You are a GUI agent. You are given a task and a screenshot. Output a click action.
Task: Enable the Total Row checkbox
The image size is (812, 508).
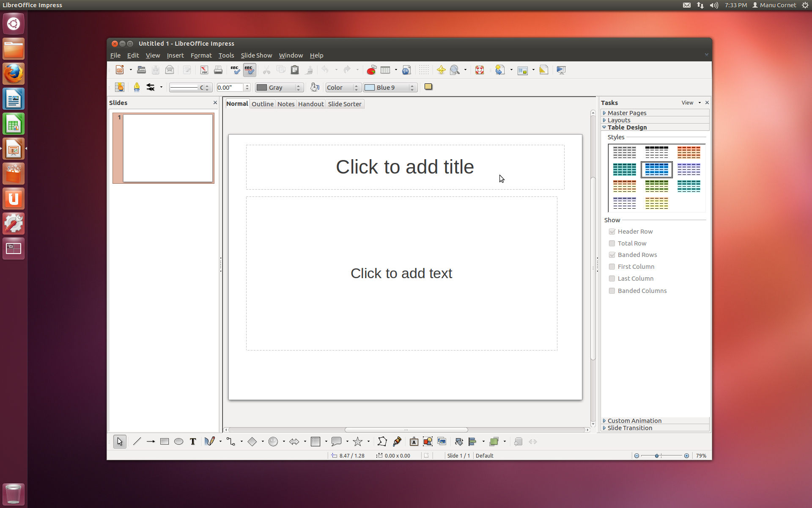pos(612,243)
